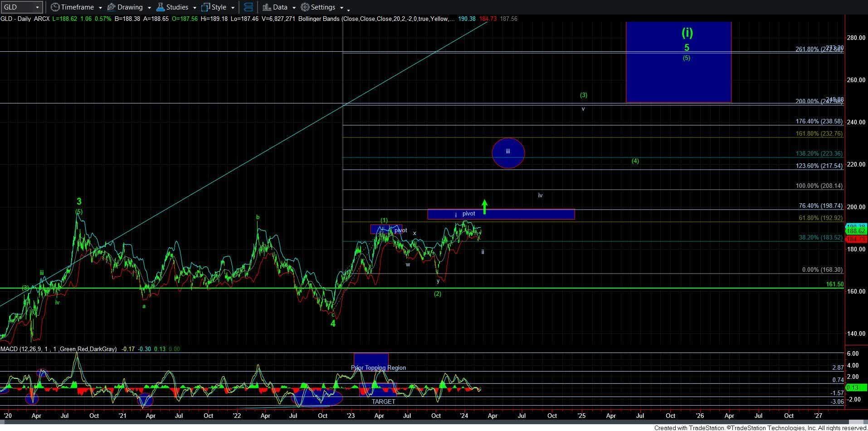Open the Data menu arrow
The width and height of the screenshot is (868, 431).
click(294, 8)
